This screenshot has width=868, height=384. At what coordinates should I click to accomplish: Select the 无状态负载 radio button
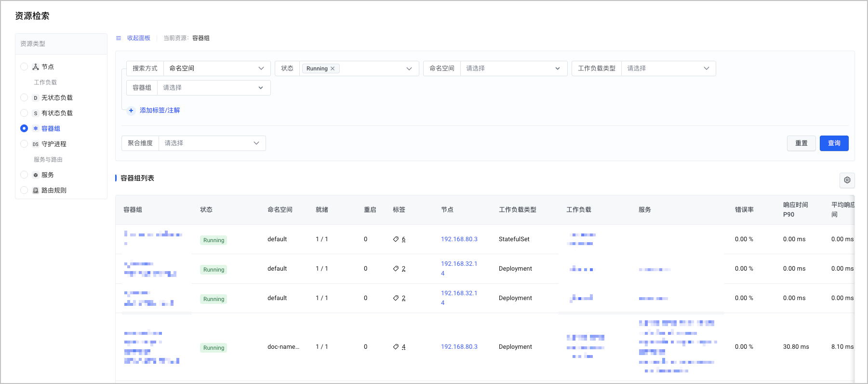point(24,97)
